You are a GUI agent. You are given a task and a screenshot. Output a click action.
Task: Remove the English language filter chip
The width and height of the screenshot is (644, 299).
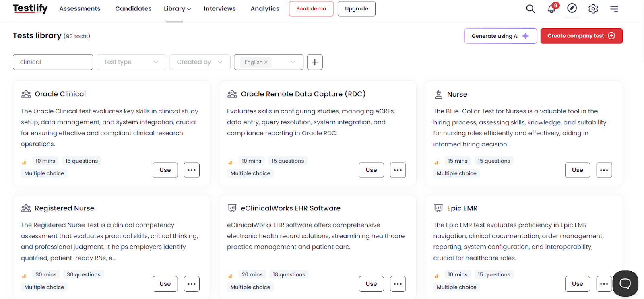click(x=266, y=62)
